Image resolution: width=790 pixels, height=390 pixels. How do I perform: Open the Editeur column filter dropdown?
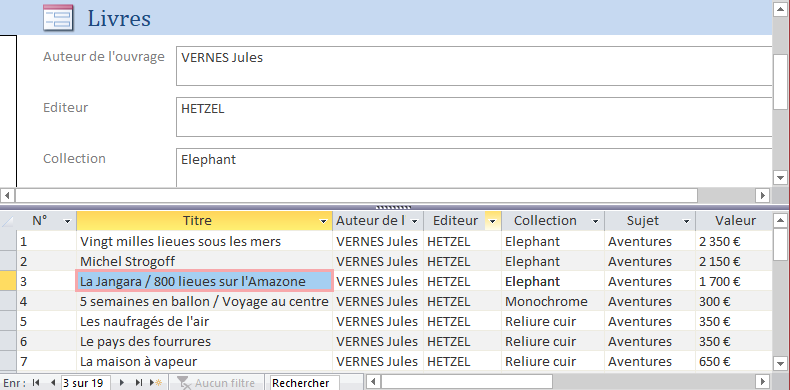pos(492,221)
